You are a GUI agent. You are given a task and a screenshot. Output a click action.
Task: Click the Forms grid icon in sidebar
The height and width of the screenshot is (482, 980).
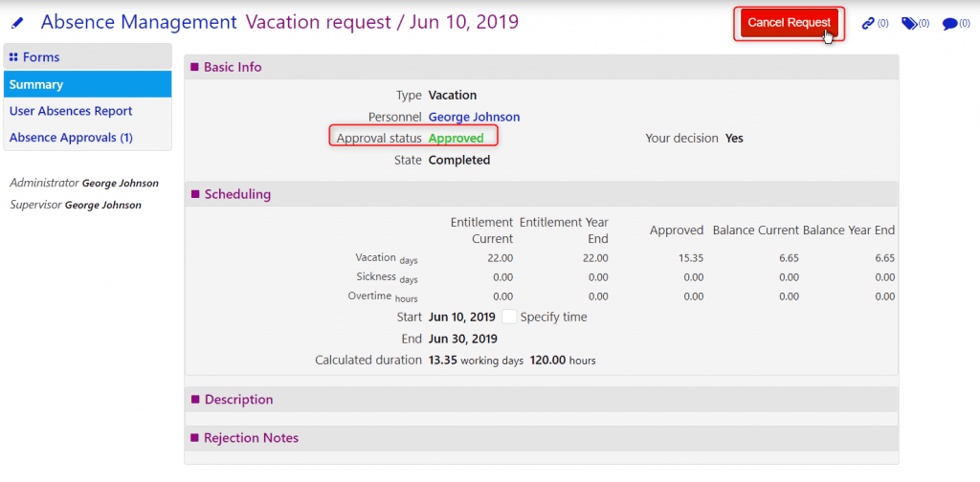[13, 57]
